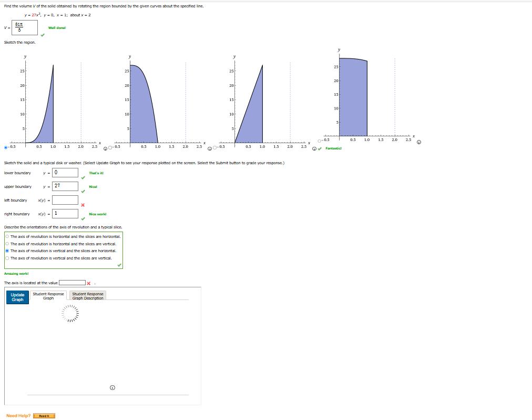532x420 pixels.
Task: Click the green check in orientation options box
Action: 119,265
